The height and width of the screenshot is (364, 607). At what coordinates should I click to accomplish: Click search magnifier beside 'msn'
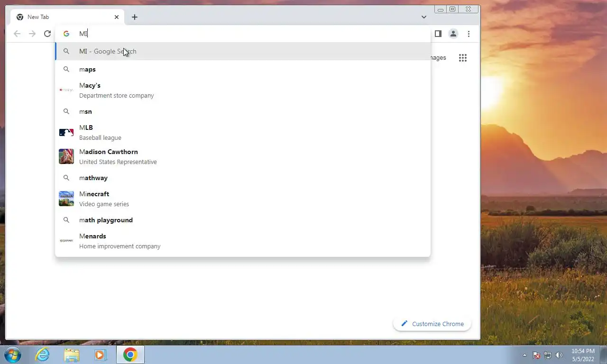66,111
